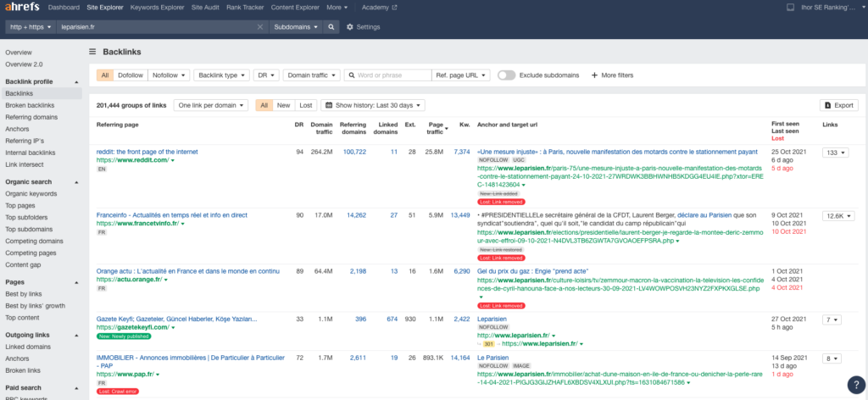Image resolution: width=868 pixels, height=400 pixels.
Task: Open the Nofollow filter dropdown
Action: pos(169,75)
